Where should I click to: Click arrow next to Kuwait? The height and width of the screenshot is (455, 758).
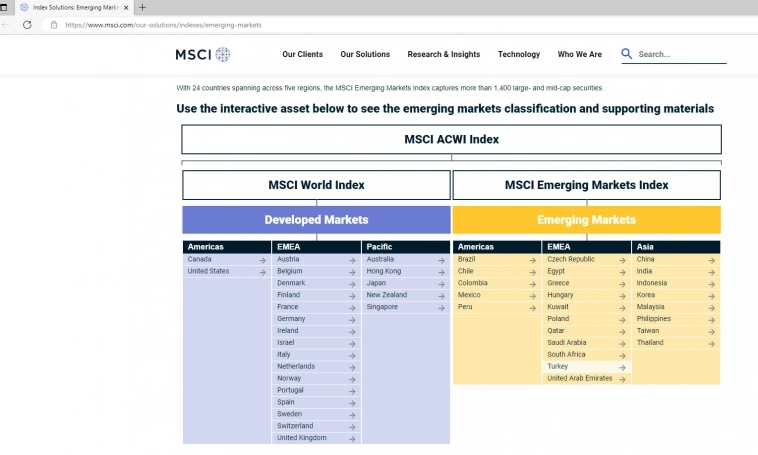point(622,308)
